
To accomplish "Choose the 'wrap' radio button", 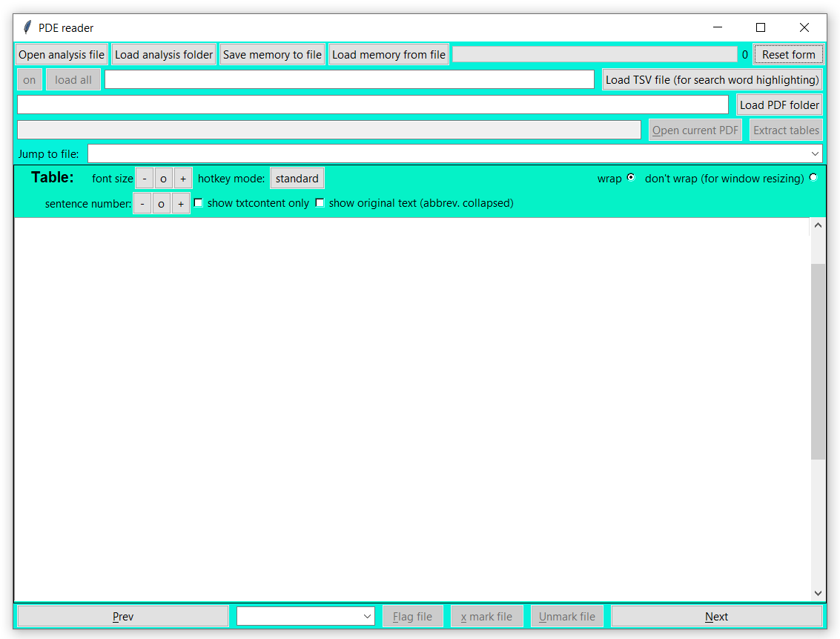I will (631, 178).
